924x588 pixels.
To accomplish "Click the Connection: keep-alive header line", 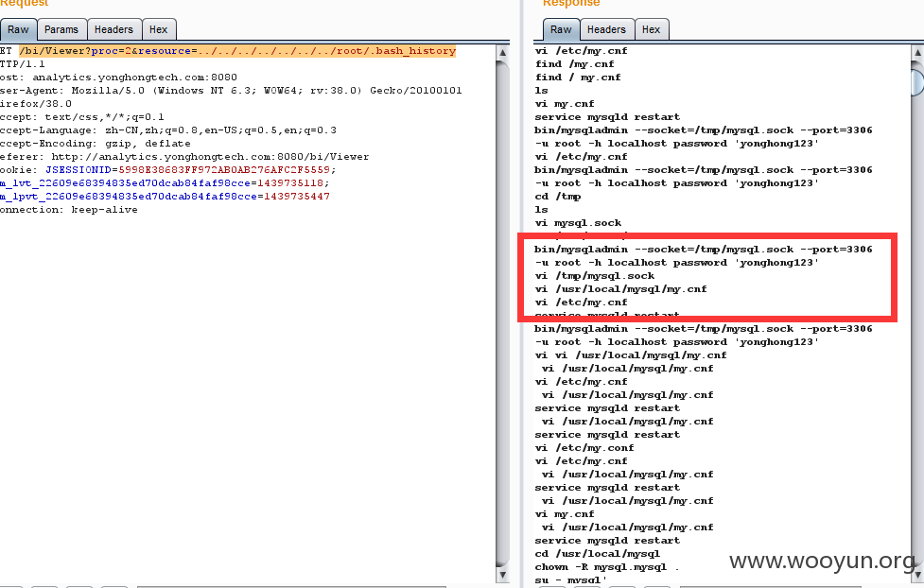I will 69,210.
